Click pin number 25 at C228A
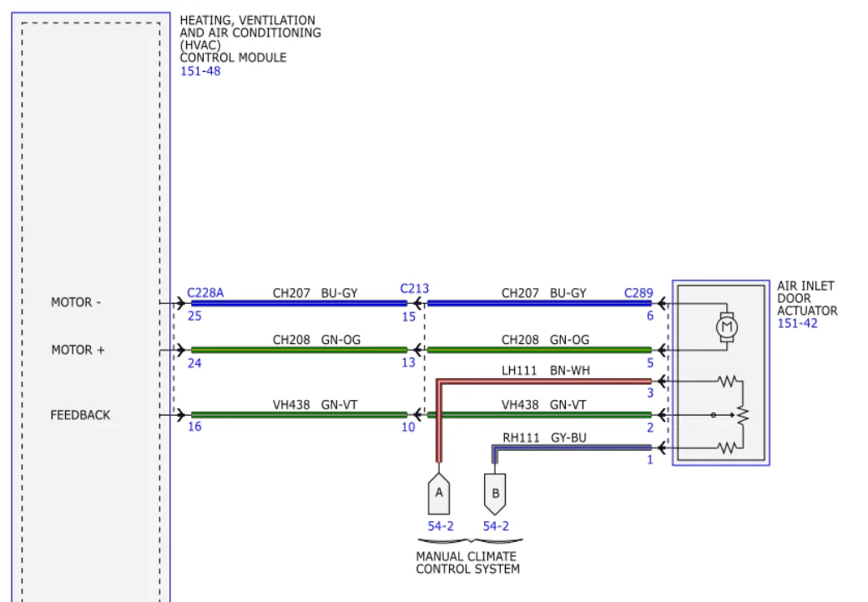The height and width of the screenshot is (602, 868). [194, 316]
